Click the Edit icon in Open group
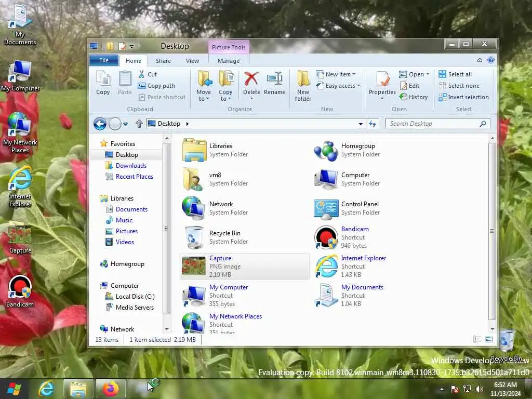This screenshot has width=532, height=399. (403, 86)
